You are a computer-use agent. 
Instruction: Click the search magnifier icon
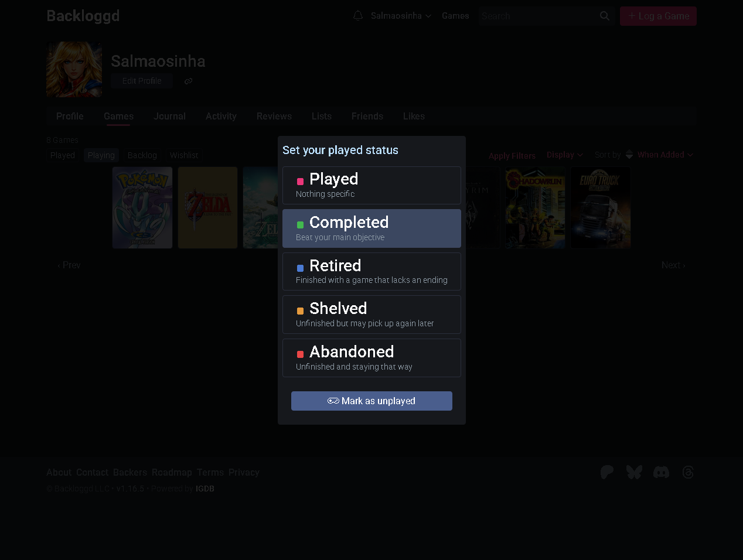[x=605, y=16]
